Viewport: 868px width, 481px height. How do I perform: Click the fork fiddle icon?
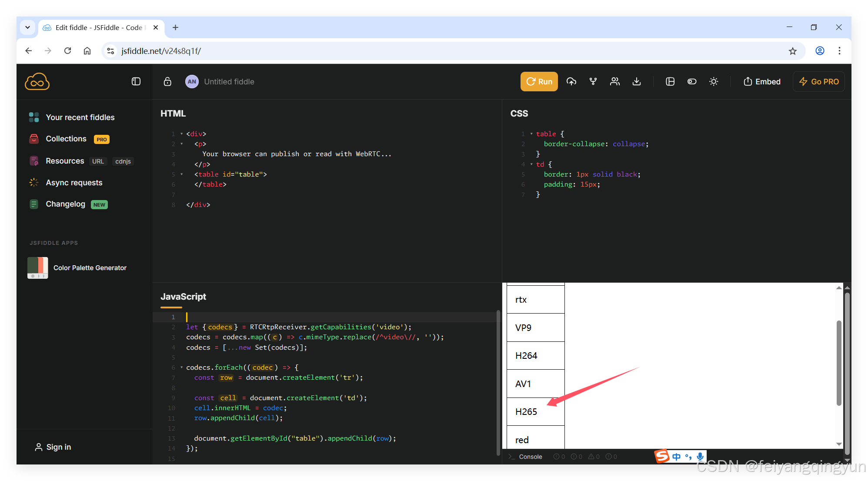[593, 82]
